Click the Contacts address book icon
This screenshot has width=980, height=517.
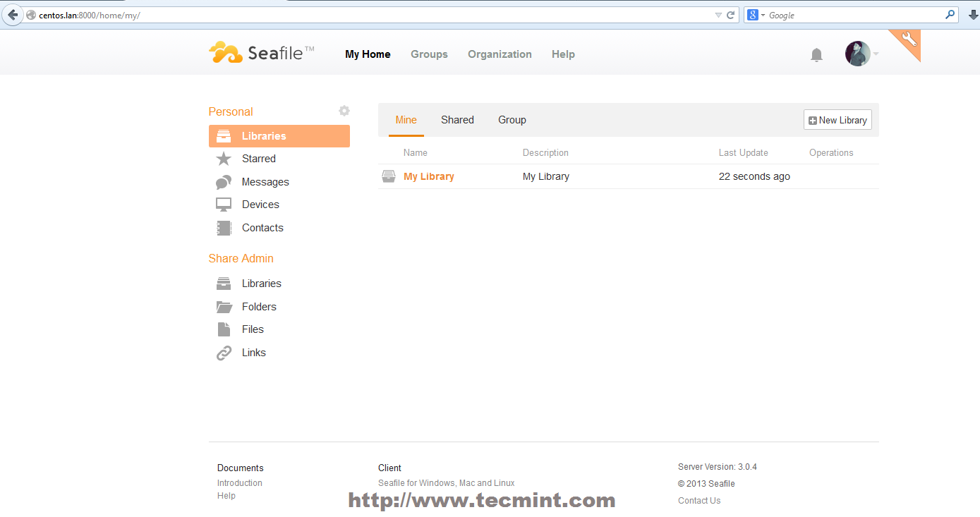pos(224,228)
